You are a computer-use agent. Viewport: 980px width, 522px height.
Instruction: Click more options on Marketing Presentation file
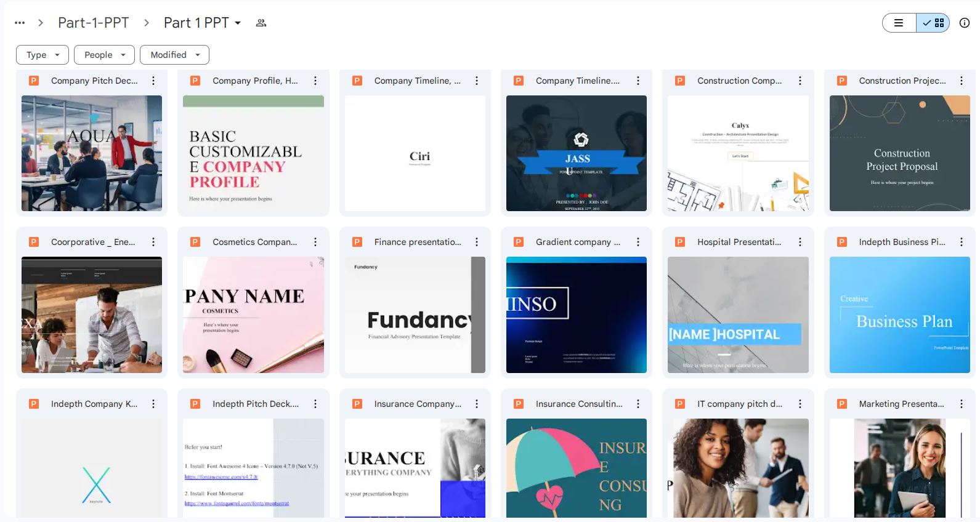coord(961,404)
